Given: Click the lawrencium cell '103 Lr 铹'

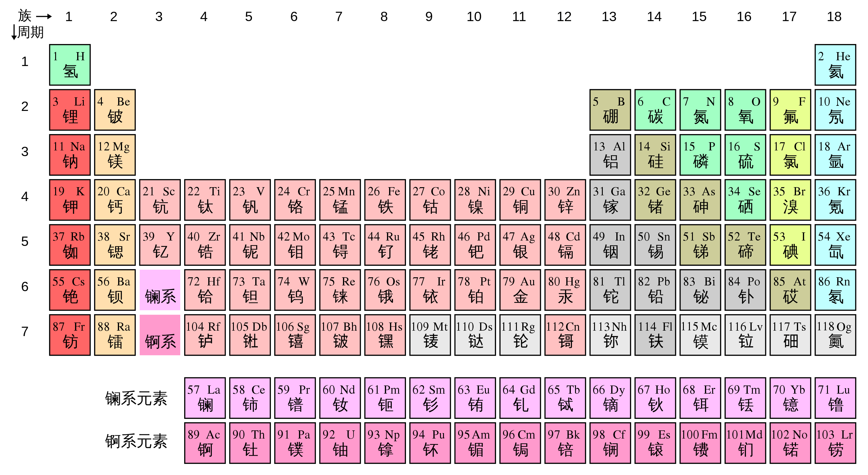Looking at the screenshot, I should tap(835, 443).
